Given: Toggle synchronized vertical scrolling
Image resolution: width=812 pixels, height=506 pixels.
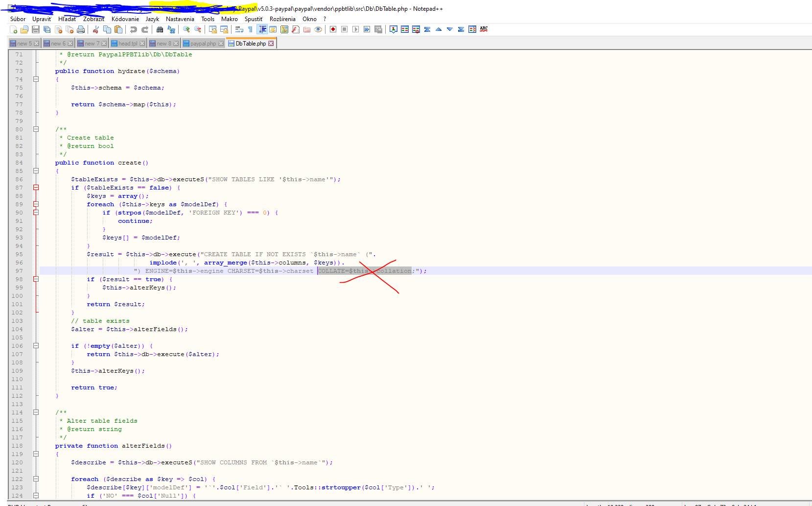Looking at the screenshot, I should [x=213, y=29].
